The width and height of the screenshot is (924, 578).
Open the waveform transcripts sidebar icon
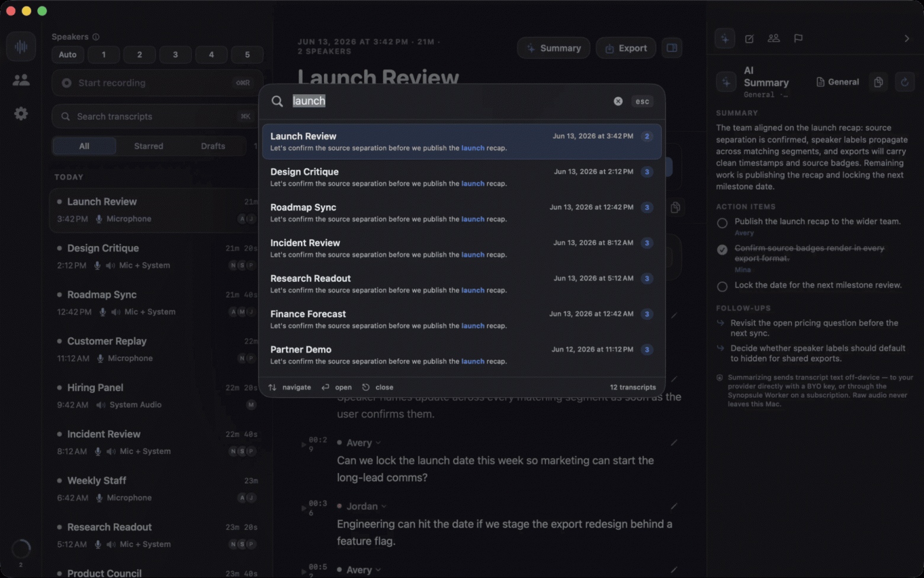[x=21, y=46]
